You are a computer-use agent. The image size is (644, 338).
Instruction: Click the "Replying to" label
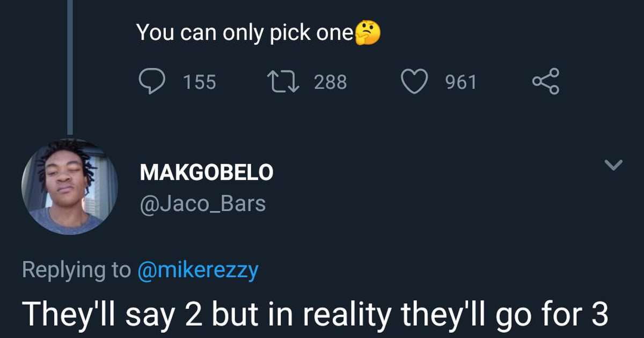76,270
